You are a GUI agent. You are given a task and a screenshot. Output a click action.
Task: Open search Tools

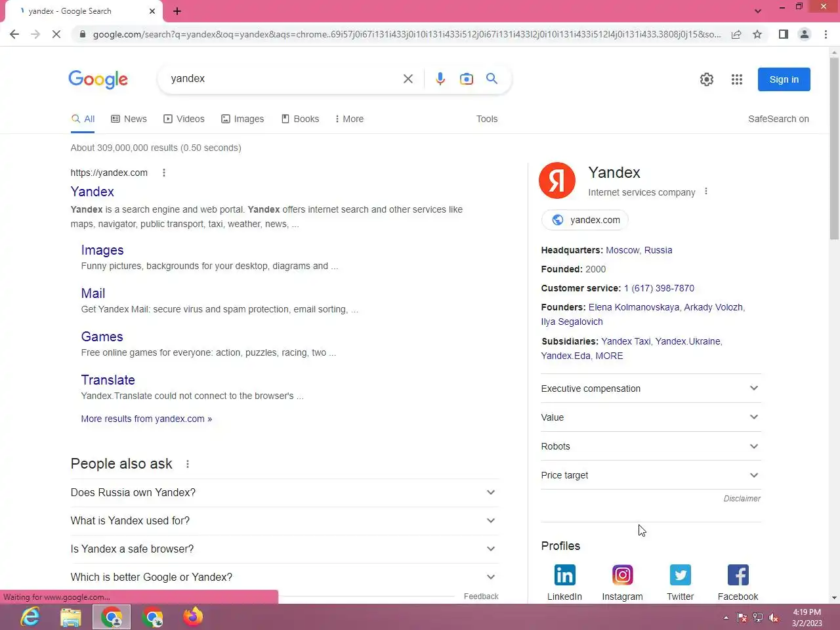(x=487, y=119)
